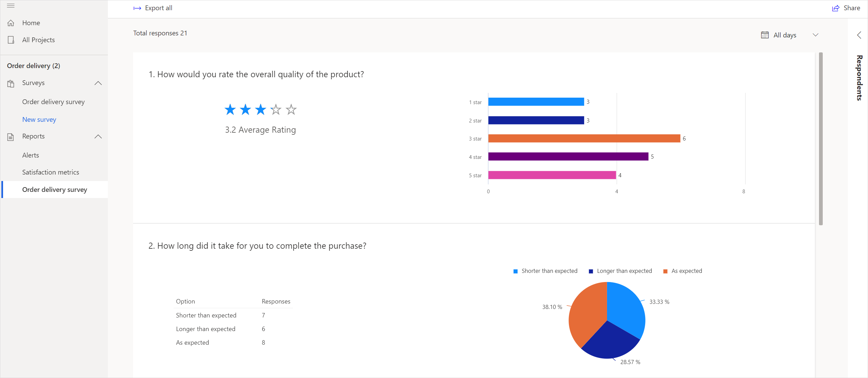Toggle the close panel button on right

pos(857,34)
